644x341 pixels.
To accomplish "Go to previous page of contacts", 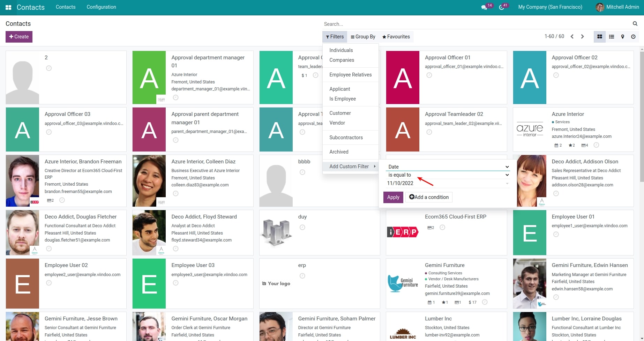I will [572, 37].
